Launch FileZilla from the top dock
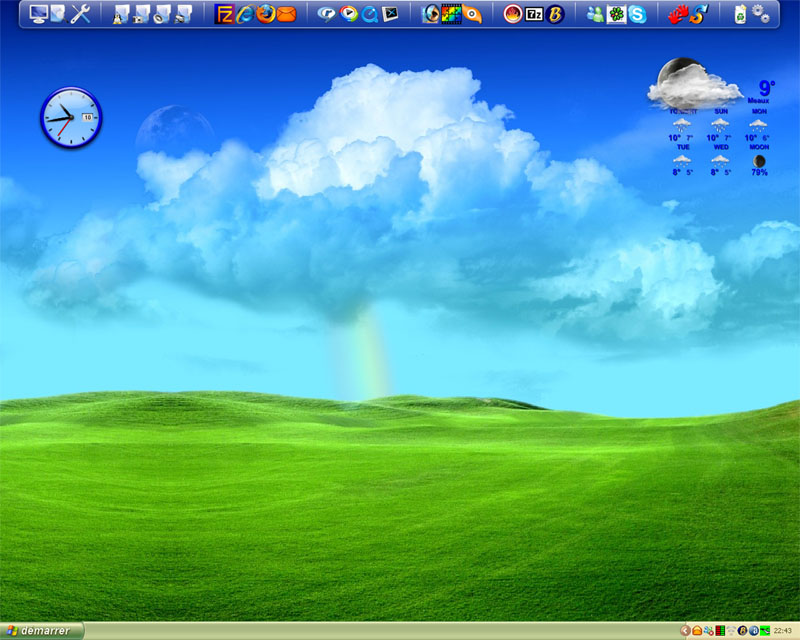 225,14
